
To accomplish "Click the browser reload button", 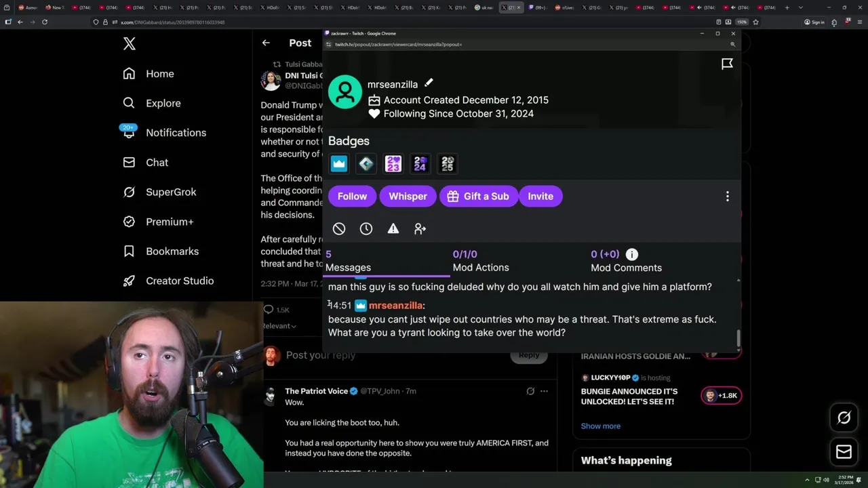I will pos(45,22).
